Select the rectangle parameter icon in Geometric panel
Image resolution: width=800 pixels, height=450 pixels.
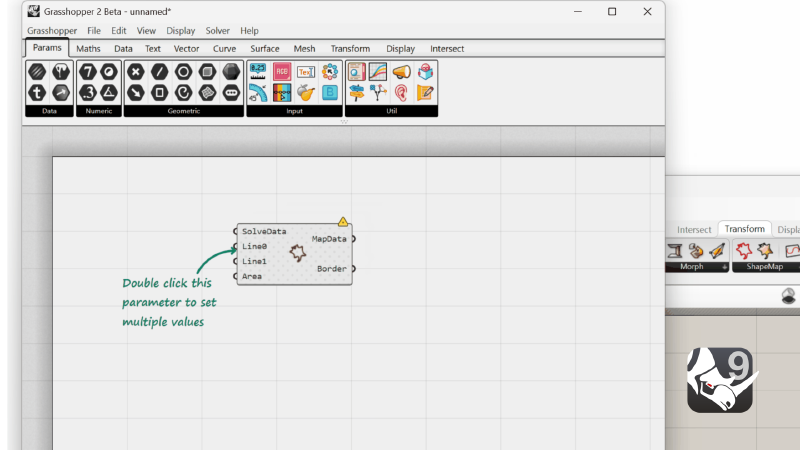[x=160, y=93]
